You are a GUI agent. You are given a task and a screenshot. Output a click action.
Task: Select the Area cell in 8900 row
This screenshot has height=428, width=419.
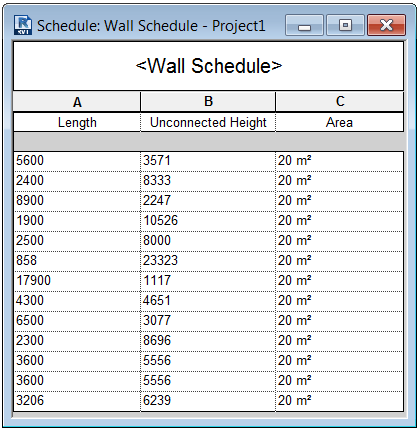point(340,201)
